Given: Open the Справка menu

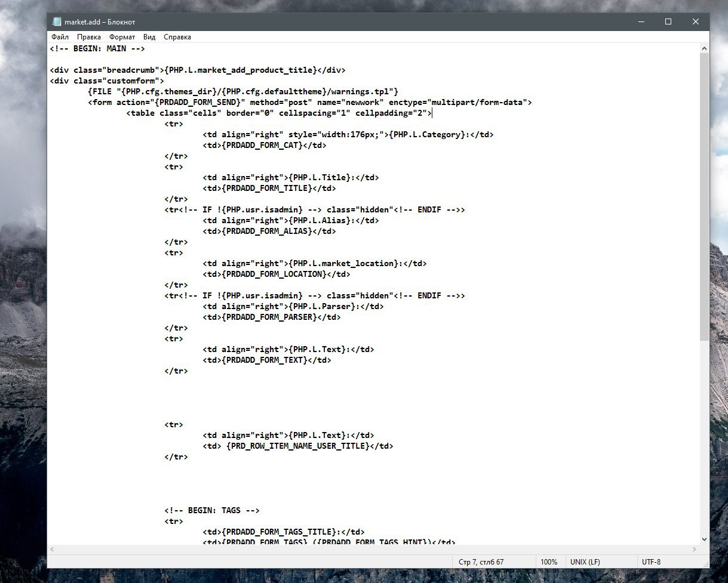Looking at the screenshot, I should click(x=177, y=37).
